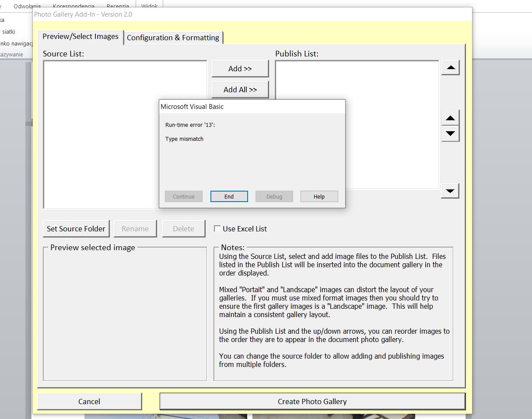This screenshot has width=532, height=419.
Task: Switch to the Configuration & Formatting tab
Action: click(x=173, y=38)
